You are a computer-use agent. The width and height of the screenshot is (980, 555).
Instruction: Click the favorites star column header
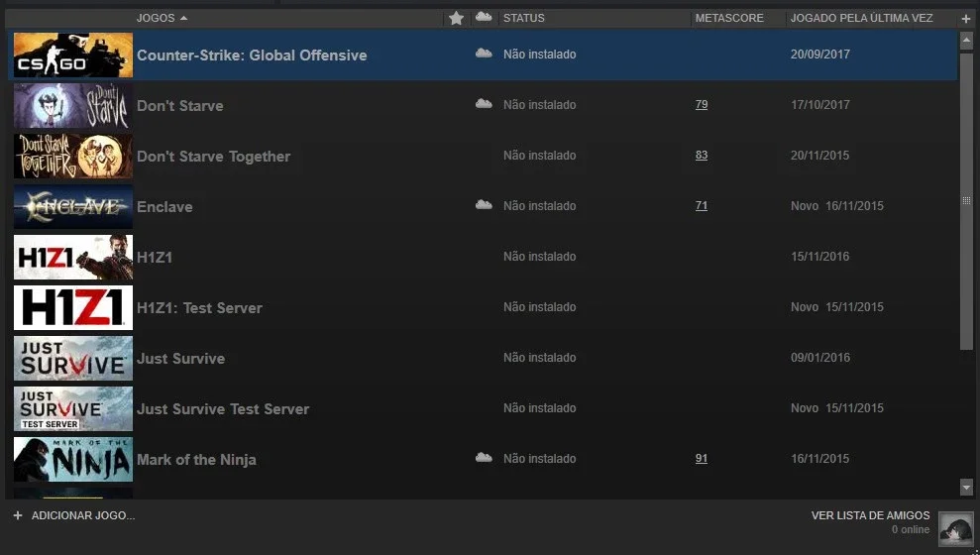pos(456,18)
